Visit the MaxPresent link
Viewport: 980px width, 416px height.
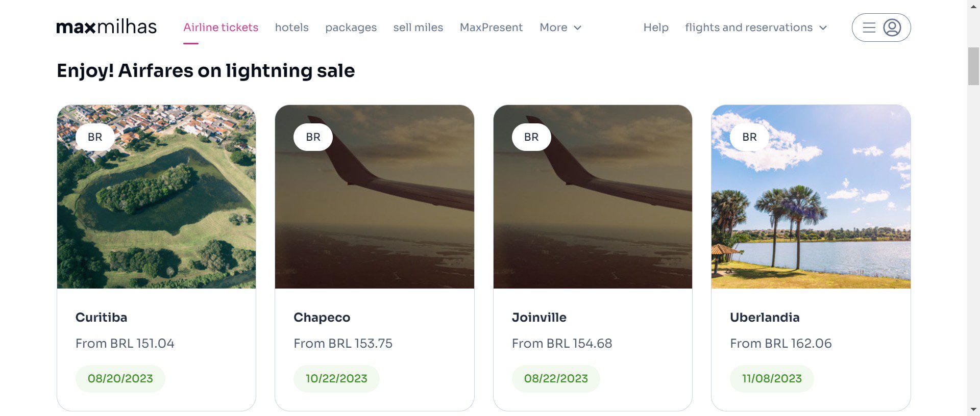click(491, 28)
